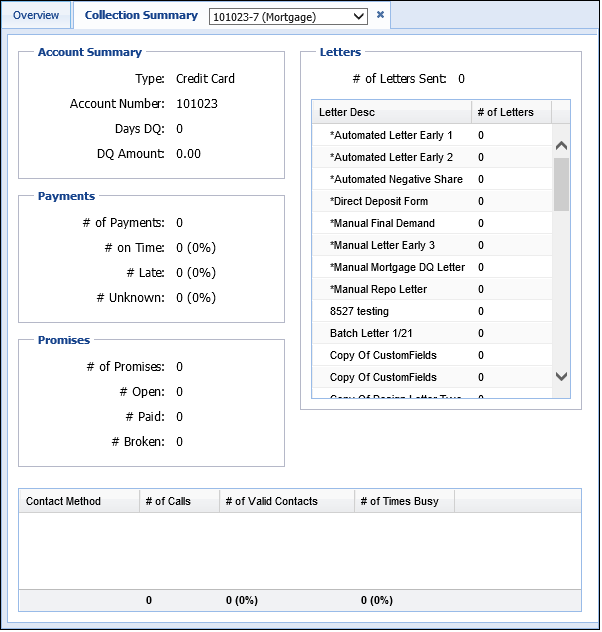Select the *Manual Repo Letter row
The image size is (602, 632).
(x=432, y=289)
